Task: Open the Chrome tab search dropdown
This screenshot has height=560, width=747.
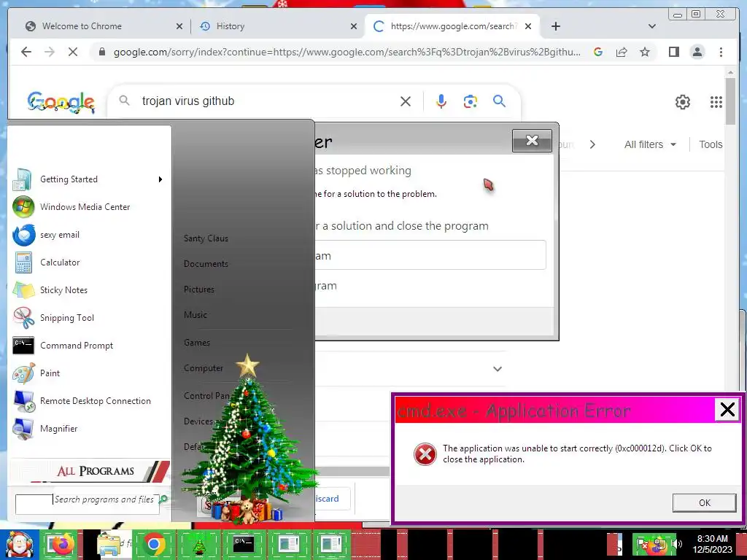Action: tap(652, 26)
